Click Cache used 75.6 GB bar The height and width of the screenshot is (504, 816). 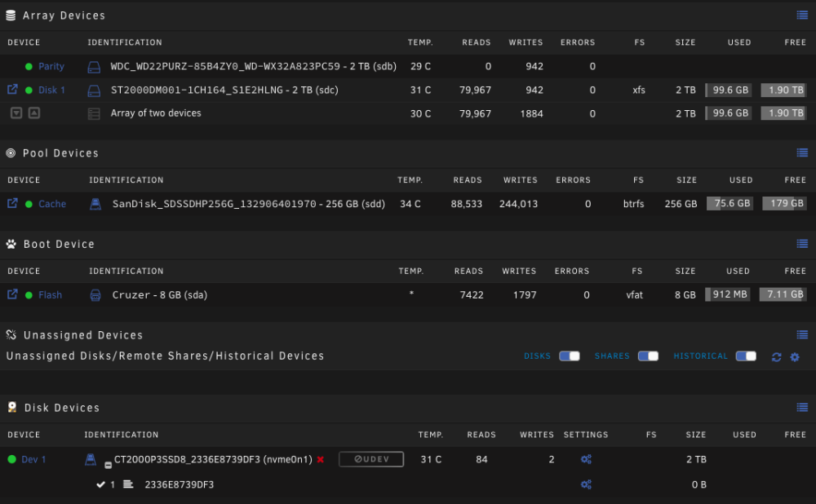(730, 203)
